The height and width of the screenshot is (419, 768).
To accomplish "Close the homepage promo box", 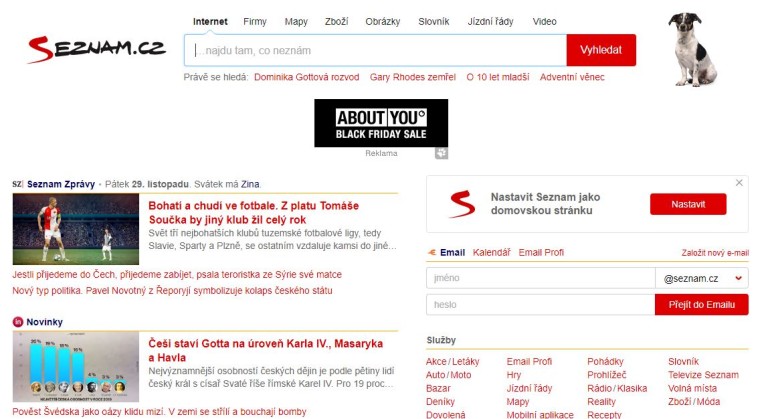I will pos(740,183).
